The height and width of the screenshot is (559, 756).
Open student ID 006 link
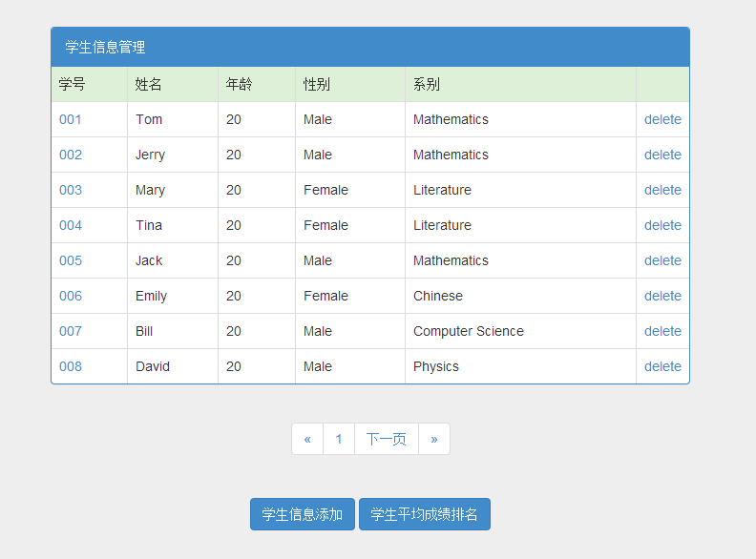click(71, 296)
